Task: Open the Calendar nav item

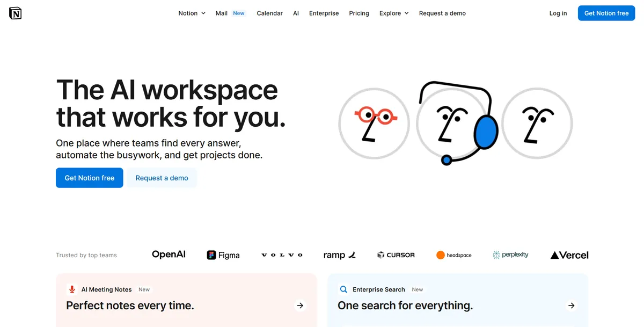Action: 269,13
